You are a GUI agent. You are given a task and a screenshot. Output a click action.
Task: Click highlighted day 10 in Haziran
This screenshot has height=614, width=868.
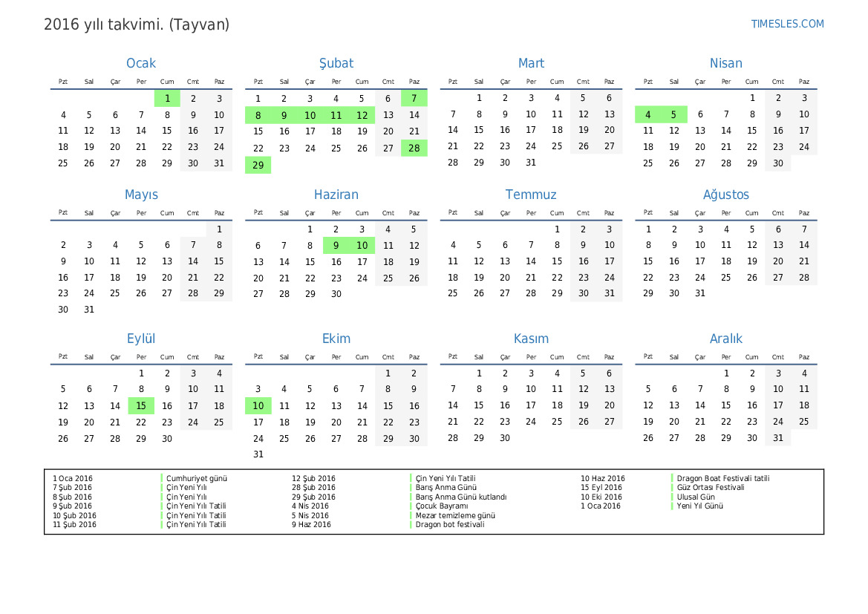(x=362, y=245)
